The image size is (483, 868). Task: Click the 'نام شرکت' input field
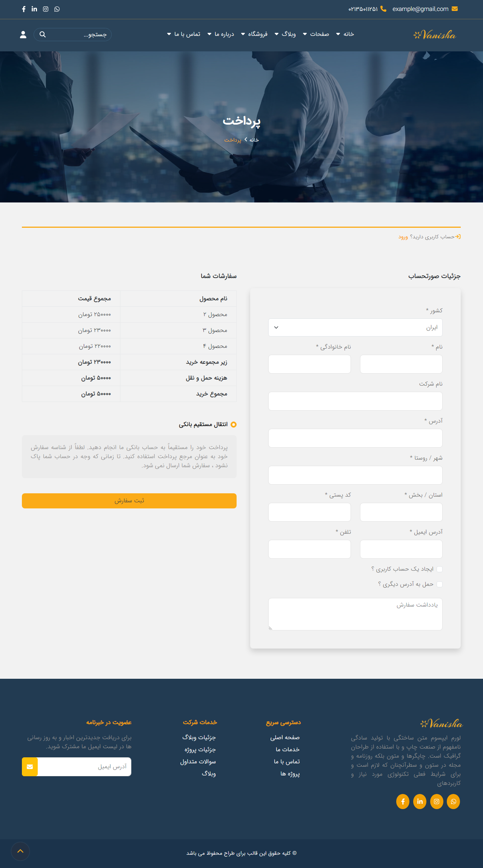[355, 401]
